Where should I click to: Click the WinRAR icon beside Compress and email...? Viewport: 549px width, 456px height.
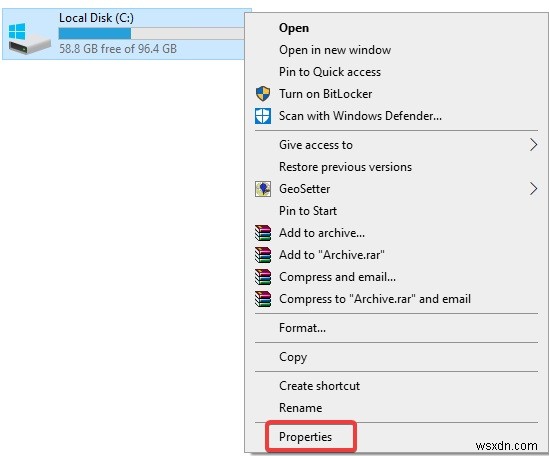pyautogui.click(x=263, y=277)
